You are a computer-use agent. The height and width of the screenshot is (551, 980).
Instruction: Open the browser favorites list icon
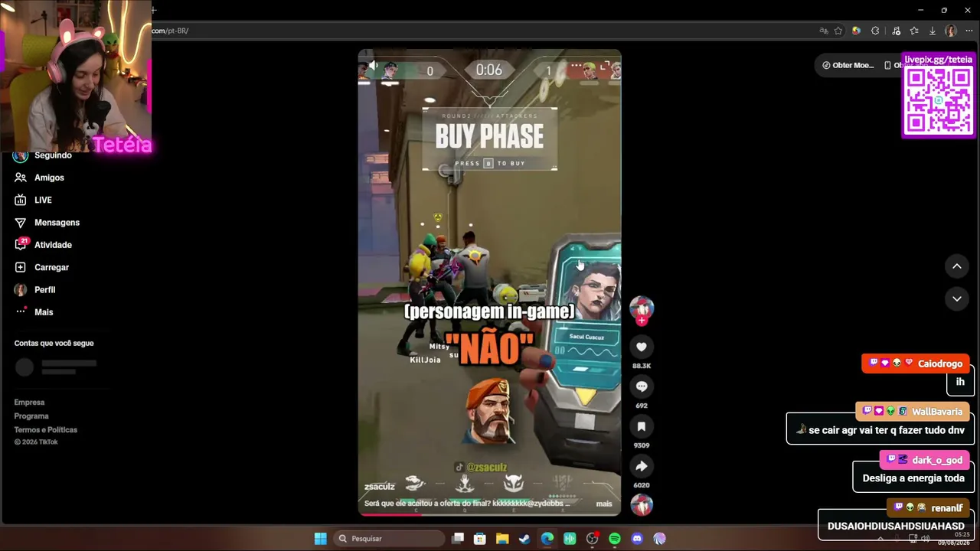(x=914, y=31)
